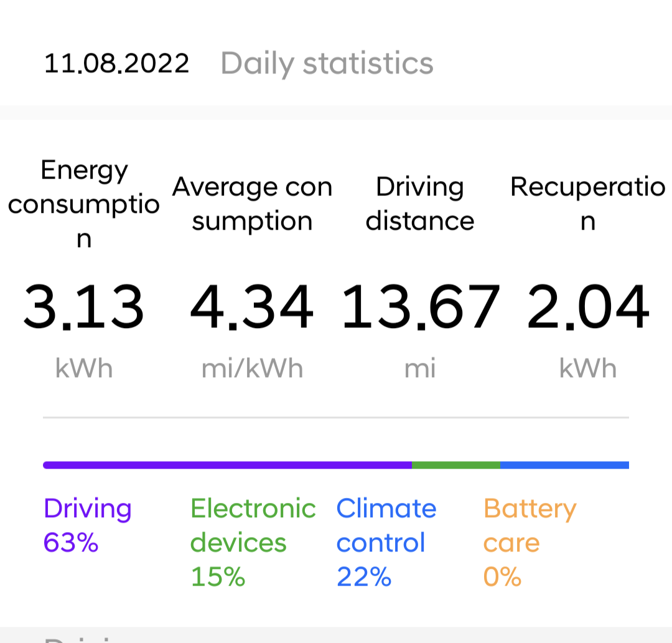The height and width of the screenshot is (643, 672).
Task: Select the Battery care 0% legend entry
Action: point(530,543)
